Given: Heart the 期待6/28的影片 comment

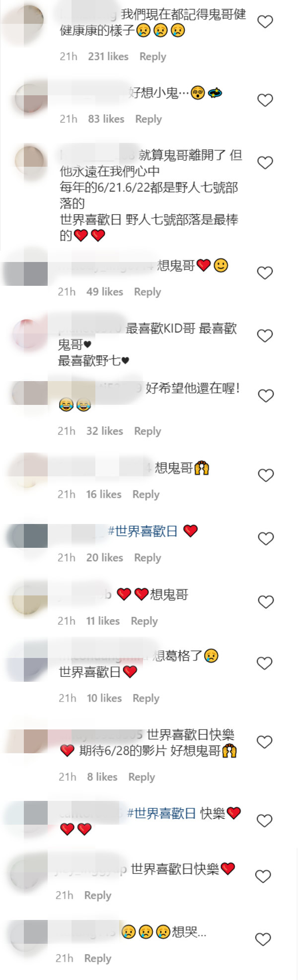Looking at the screenshot, I should 265,742.
